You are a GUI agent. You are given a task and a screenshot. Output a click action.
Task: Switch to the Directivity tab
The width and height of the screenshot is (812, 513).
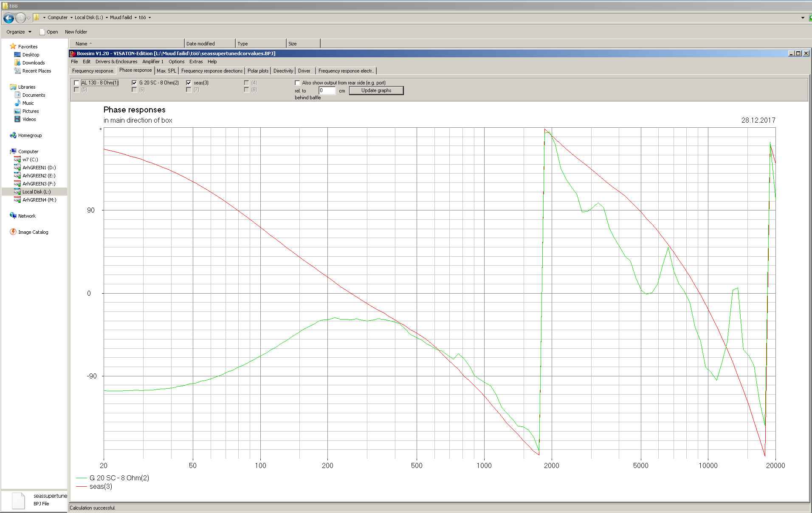point(283,71)
